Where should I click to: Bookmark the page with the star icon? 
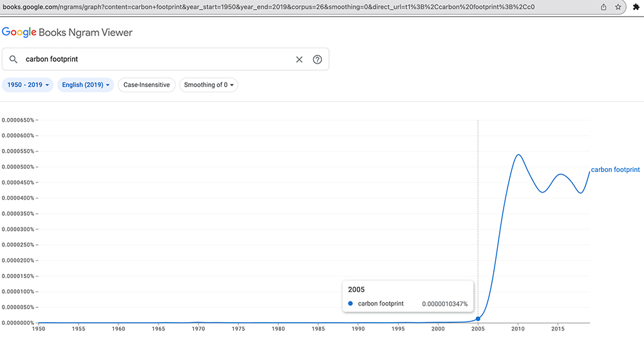point(618,7)
